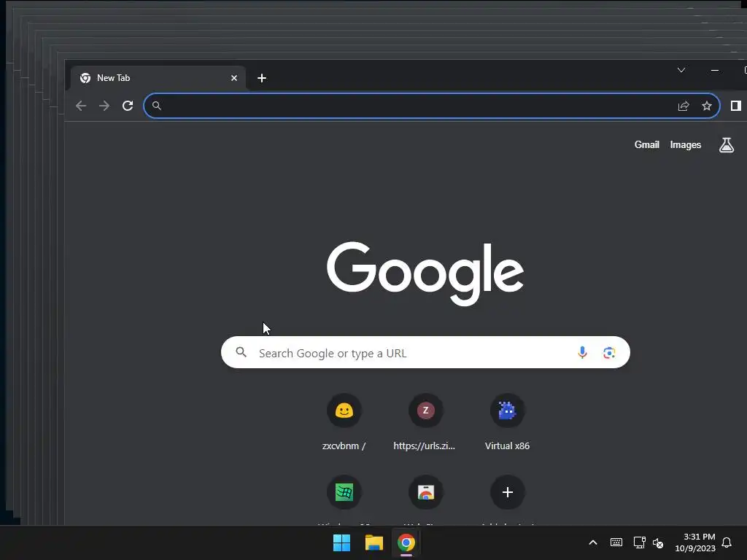Screen dimensions: 747x560
Task: Open the touch keyboard tray icon
Action: 616,542
